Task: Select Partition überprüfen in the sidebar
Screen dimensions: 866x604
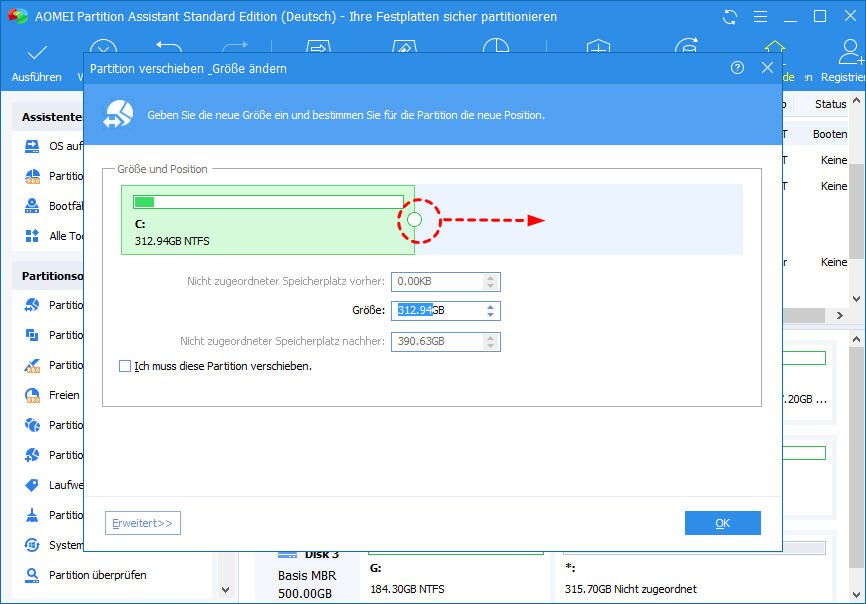Action: tap(70, 575)
